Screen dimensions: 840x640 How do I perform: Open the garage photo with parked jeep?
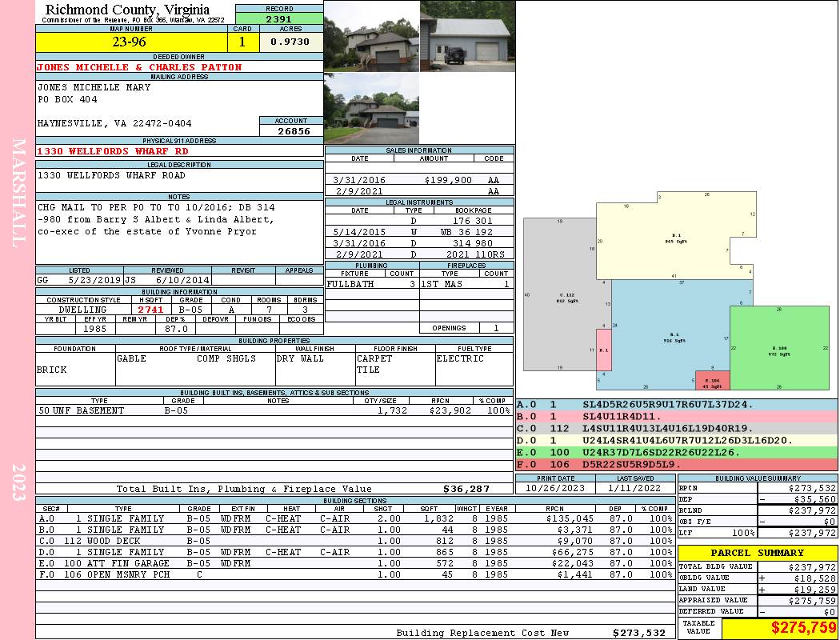coord(467,37)
